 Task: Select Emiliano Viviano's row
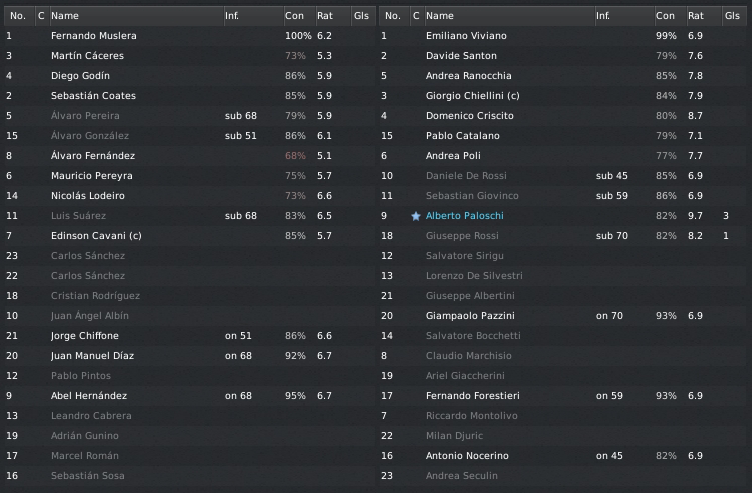(466, 36)
